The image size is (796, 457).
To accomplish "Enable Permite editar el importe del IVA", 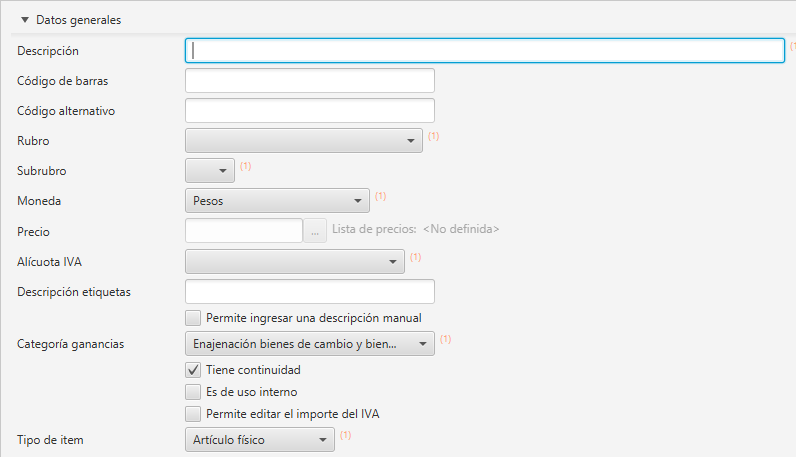I will click(x=193, y=414).
